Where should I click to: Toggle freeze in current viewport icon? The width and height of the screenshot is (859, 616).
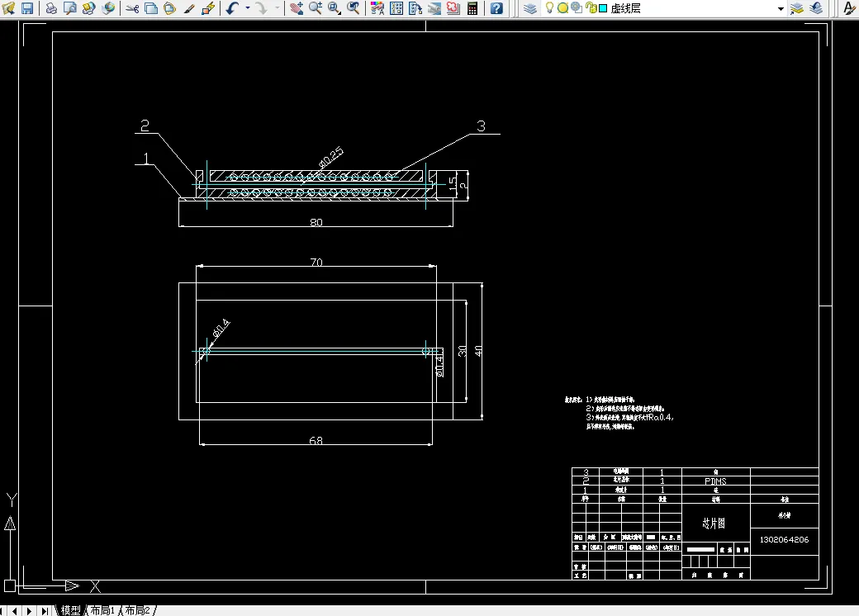(x=576, y=7)
